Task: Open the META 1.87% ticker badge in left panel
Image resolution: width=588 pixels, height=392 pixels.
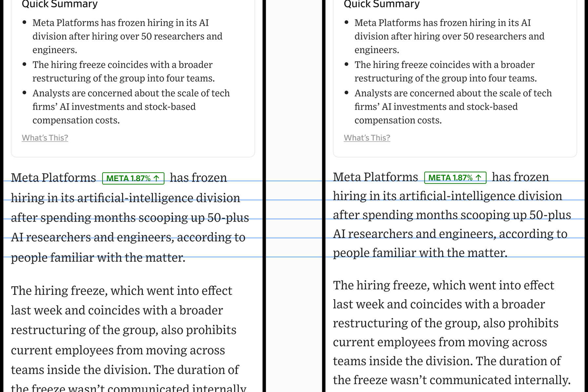Action: click(x=133, y=178)
